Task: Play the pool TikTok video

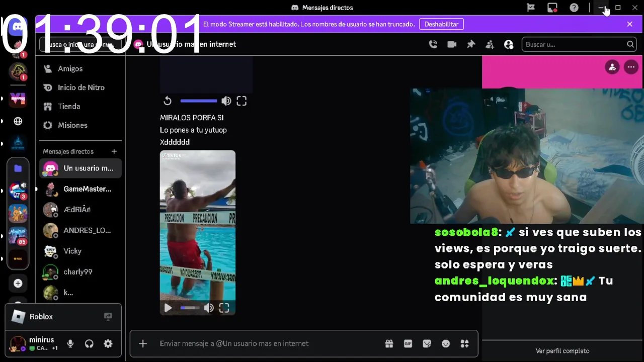Action: click(x=168, y=308)
